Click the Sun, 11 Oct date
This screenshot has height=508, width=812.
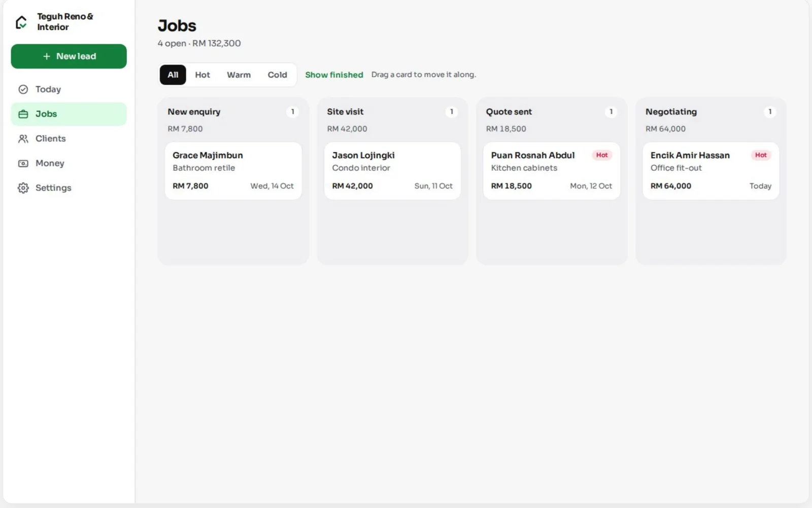coord(433,186)
